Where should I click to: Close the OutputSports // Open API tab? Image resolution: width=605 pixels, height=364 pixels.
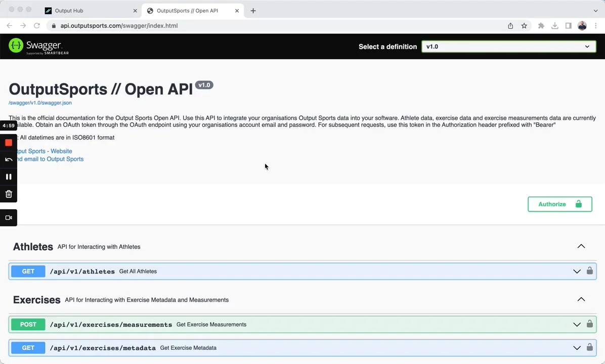237,11
